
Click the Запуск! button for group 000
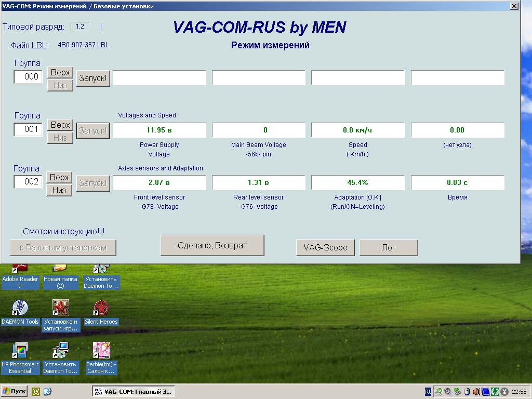(x=93, y=78)
